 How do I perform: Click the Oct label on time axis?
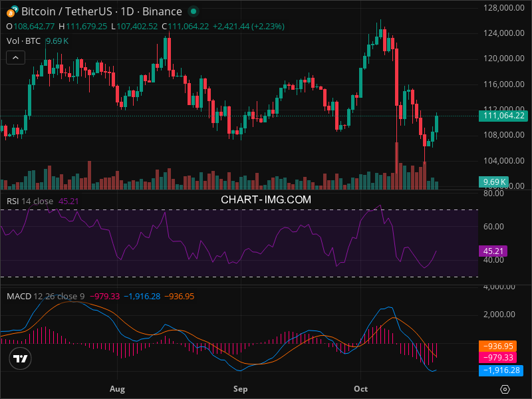[x=361, y=388]
